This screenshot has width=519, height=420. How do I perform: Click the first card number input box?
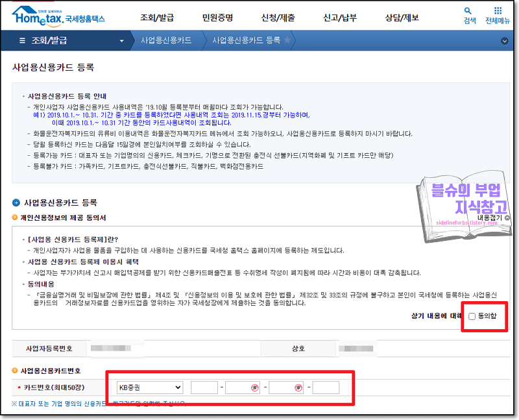click(x=205, y=387)
